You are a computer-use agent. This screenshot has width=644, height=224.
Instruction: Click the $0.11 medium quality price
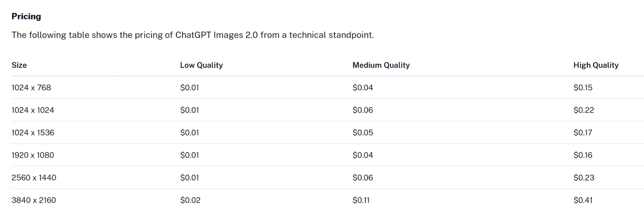pyautogui.click(x=361, y=200)
